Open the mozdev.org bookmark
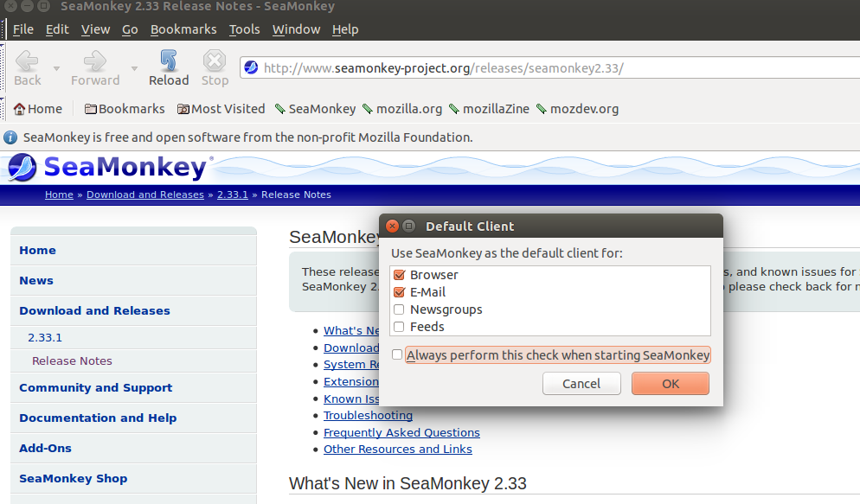This screenshot has width=860, height=504. coord(578,109)
